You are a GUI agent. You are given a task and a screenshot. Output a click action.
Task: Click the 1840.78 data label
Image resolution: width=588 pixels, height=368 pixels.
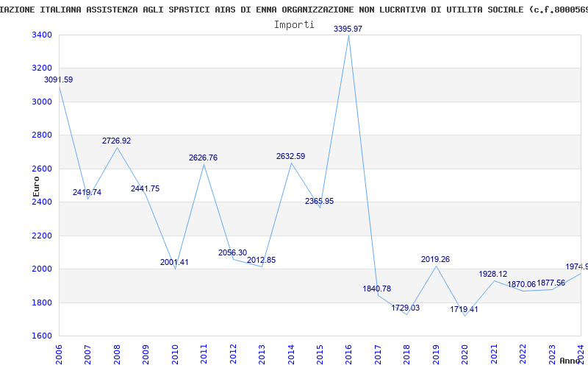coord(377,289)
